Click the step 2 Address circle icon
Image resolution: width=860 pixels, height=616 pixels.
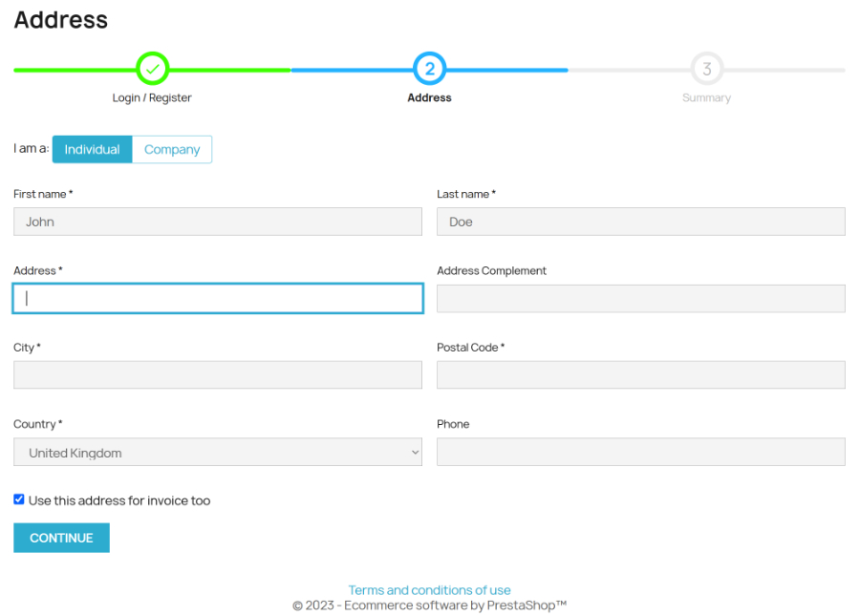click(x=429, y=69)
